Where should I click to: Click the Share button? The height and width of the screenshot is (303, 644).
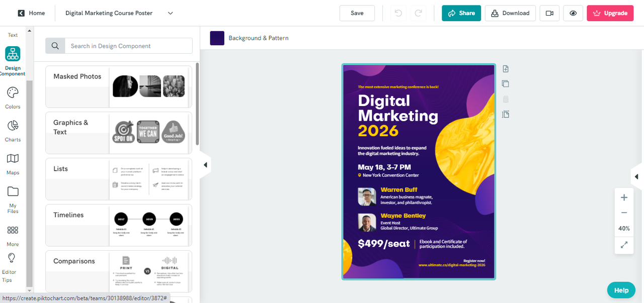click(461, 13)
